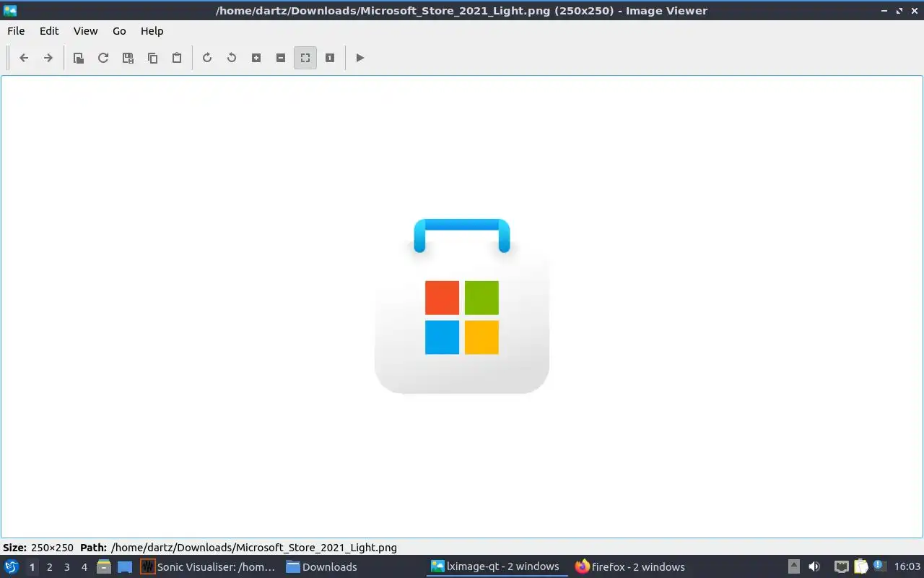Viewport: 924px width, 578px height.
Task: Click the Save As toolbar icon
Action: pyautogui.click(x=128, y=58)
